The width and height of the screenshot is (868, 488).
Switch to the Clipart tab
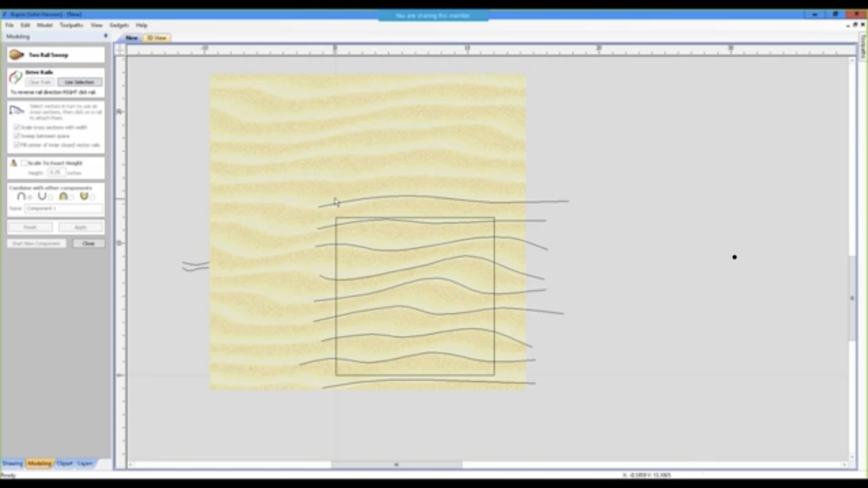pos(64,464)
